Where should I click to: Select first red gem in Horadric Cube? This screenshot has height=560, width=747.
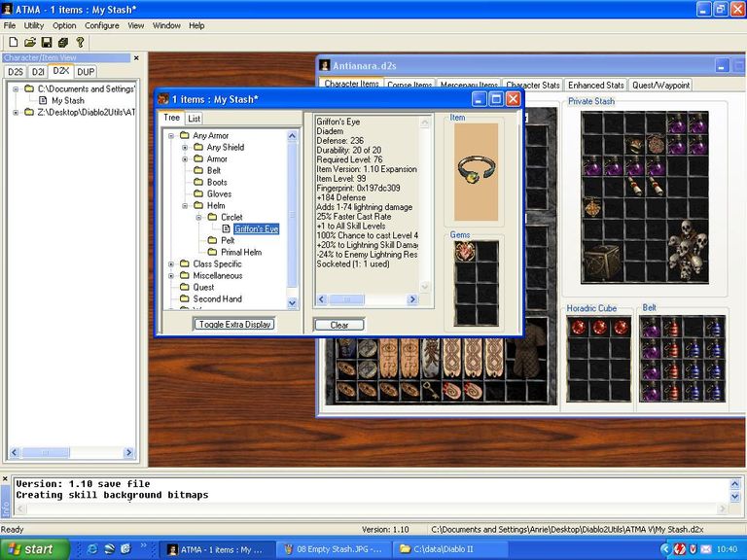point(579,327)
